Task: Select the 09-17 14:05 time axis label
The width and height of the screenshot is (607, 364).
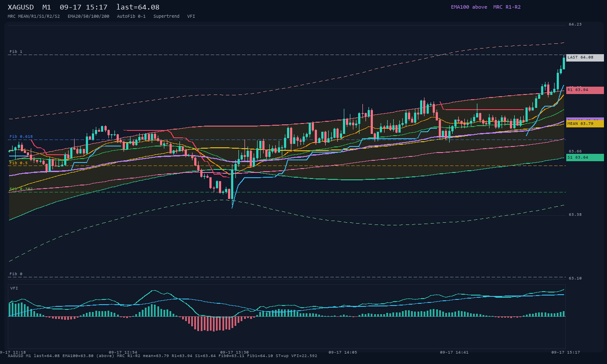Action: (x=343, y=352)
